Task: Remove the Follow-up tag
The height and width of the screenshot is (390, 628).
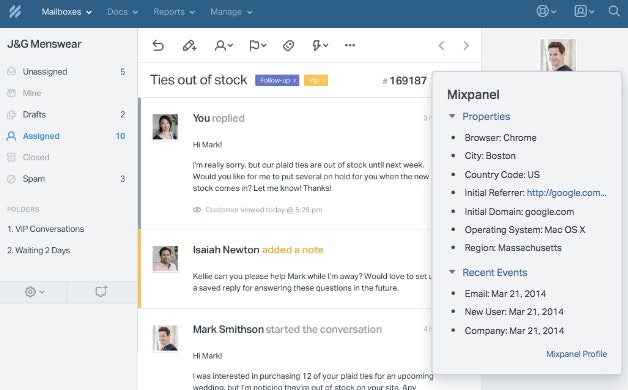Action: click(295, 80)
